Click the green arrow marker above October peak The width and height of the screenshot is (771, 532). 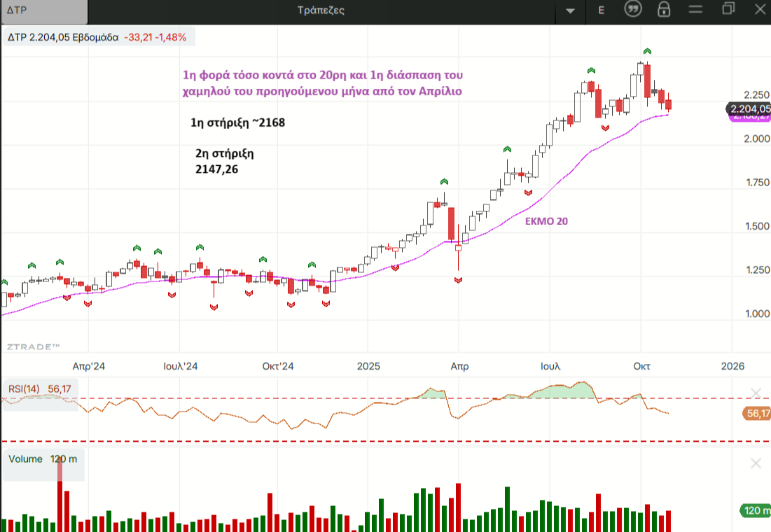click(x=648, y=52)
